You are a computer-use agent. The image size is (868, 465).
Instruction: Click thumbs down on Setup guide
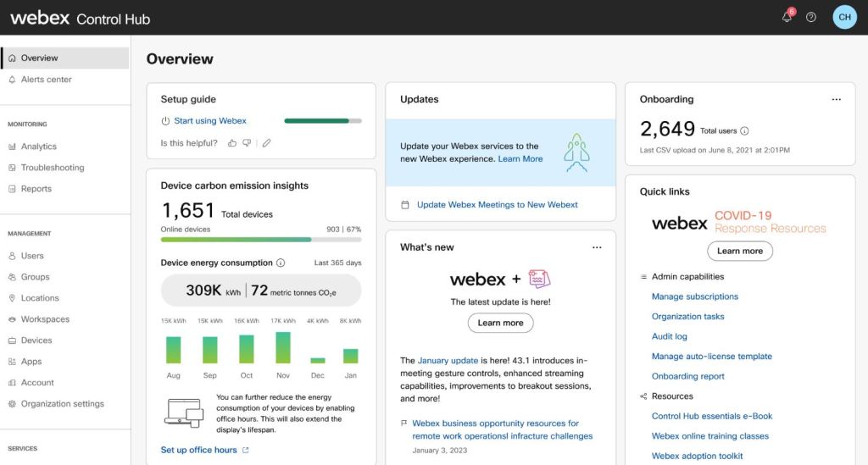coord(247,143)
